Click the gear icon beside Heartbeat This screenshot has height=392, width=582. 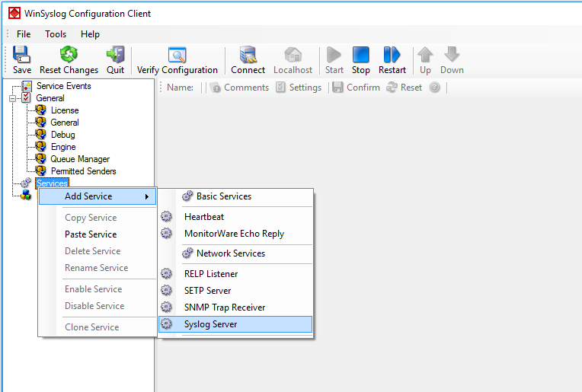[166, 216]
